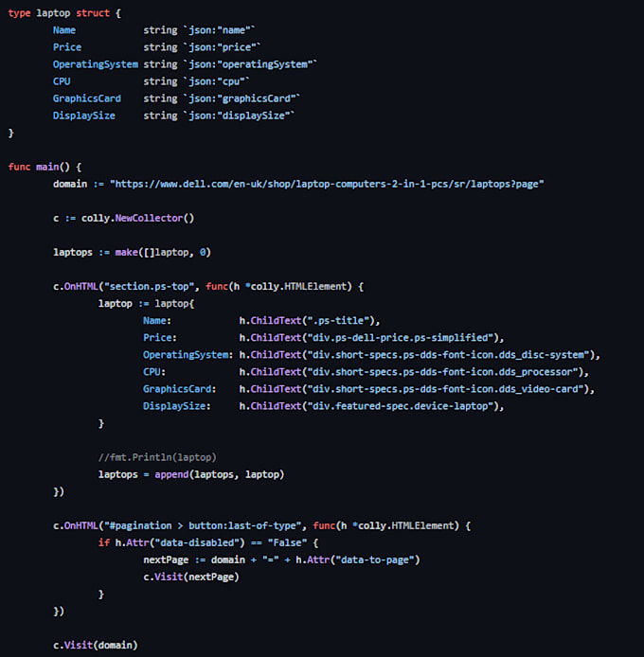Click GraphicsCard in the struct definition
Screen dimensions: 644x657
[87, 98]
